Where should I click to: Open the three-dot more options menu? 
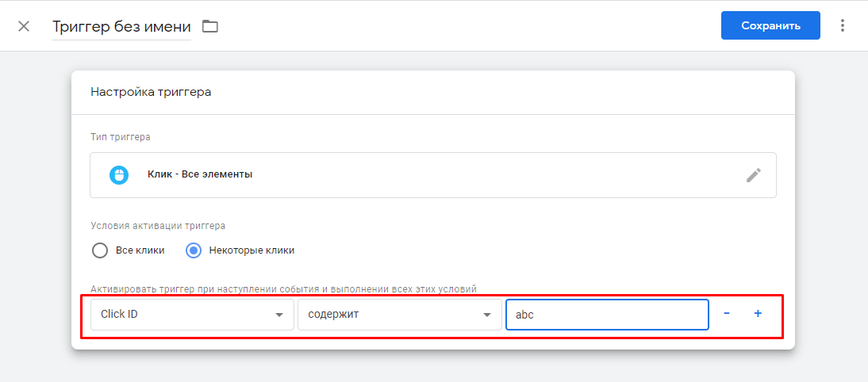tap(843, 26)
